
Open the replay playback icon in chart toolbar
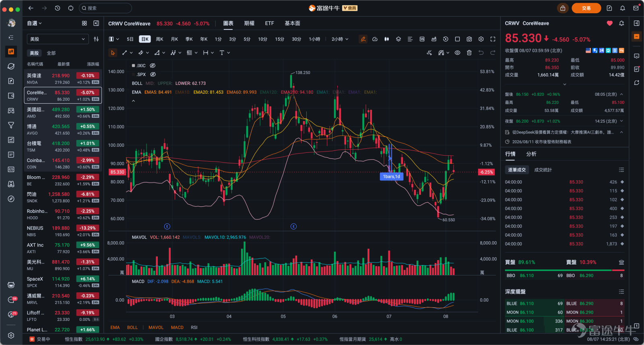pyautogui.click(x=446, y=39)
